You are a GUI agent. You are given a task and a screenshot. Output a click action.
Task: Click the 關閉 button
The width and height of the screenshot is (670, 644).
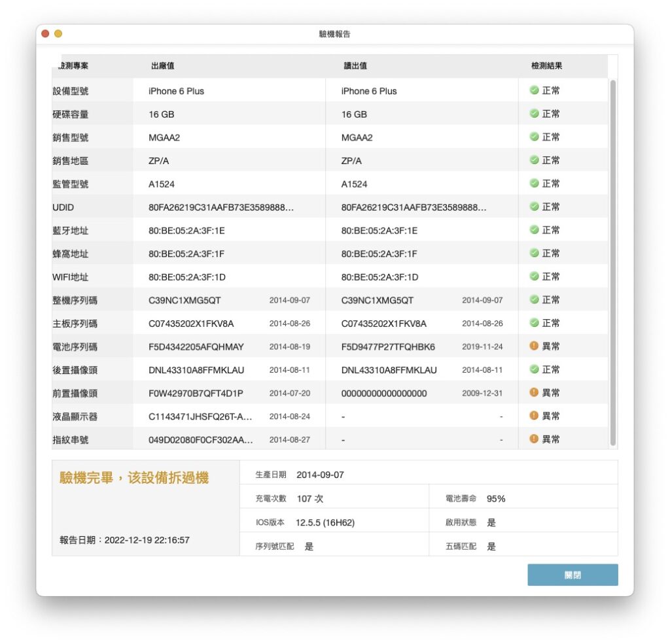pyautogui.click(x=573, y=575)
